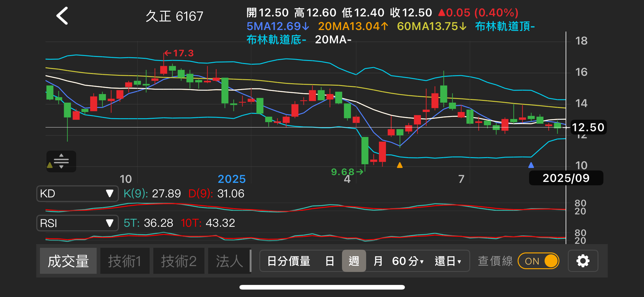This screenshot has width=644, height=297.
Task: Tap the 布林軌道底- legend label
Action: tap(276, 40)
